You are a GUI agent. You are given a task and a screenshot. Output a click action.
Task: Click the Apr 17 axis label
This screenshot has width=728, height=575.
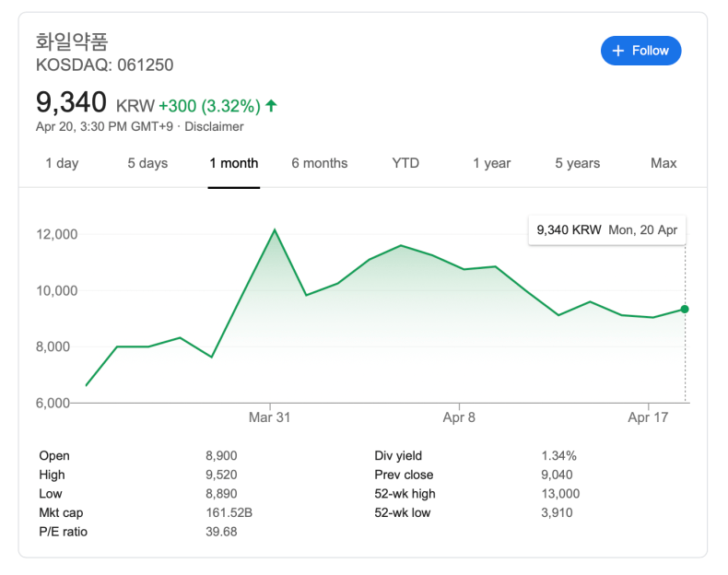pos(648,417)
